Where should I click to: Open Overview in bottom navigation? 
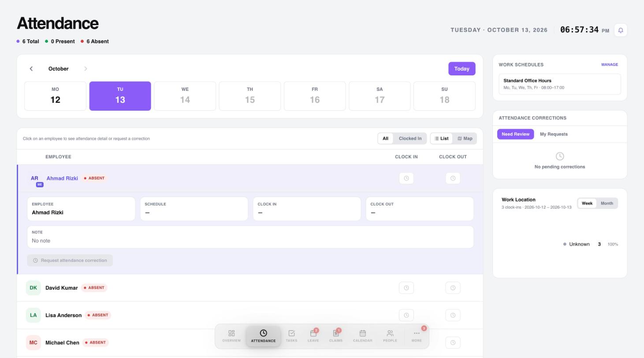pyautogui.click(x=231, y=336)
